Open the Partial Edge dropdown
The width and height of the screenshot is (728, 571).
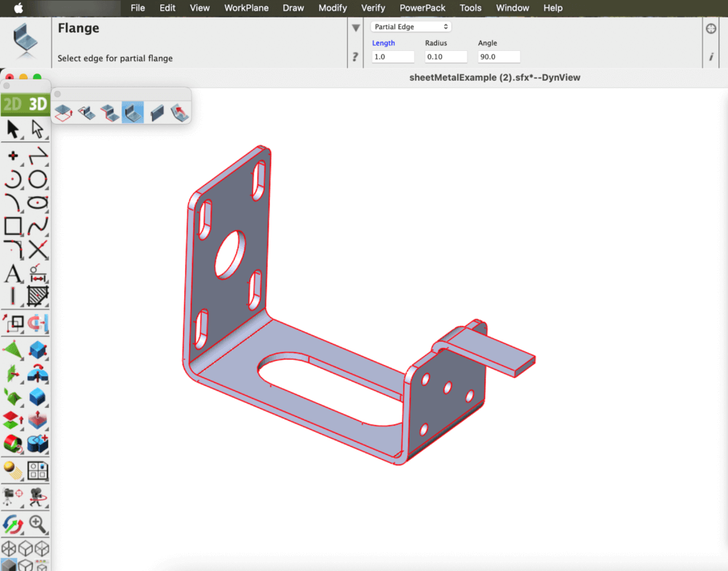(411, 27)
